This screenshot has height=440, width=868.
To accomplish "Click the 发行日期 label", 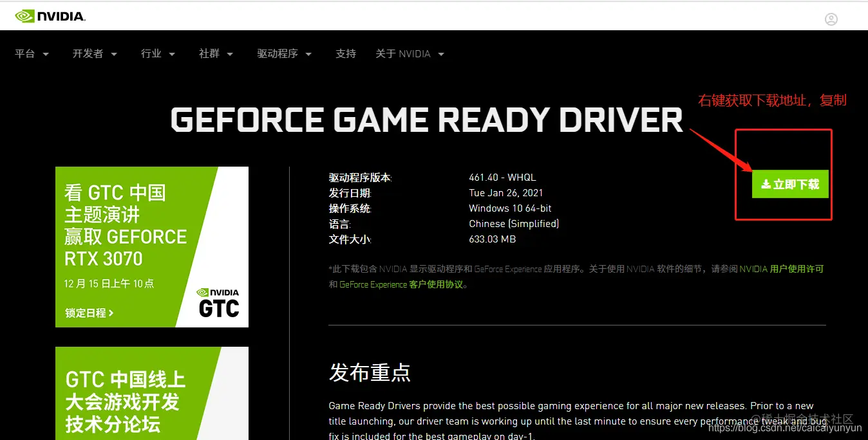I will point(350,193).
